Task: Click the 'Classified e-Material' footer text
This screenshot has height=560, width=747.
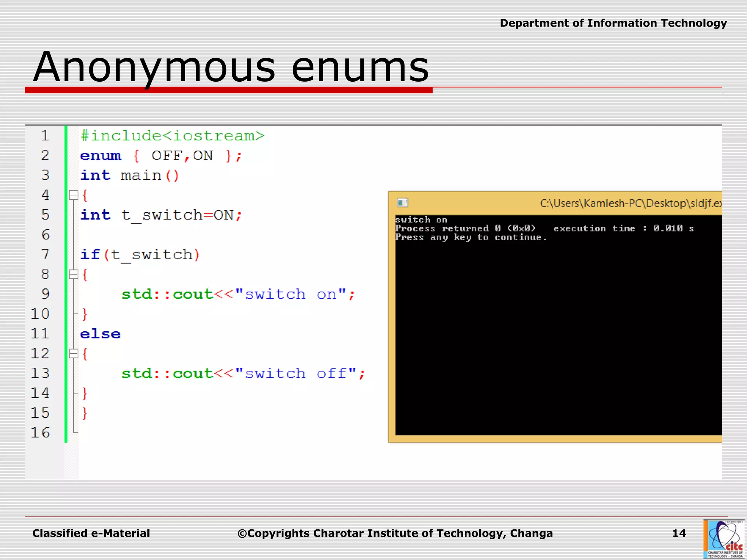Action: (x=91, y=533)
